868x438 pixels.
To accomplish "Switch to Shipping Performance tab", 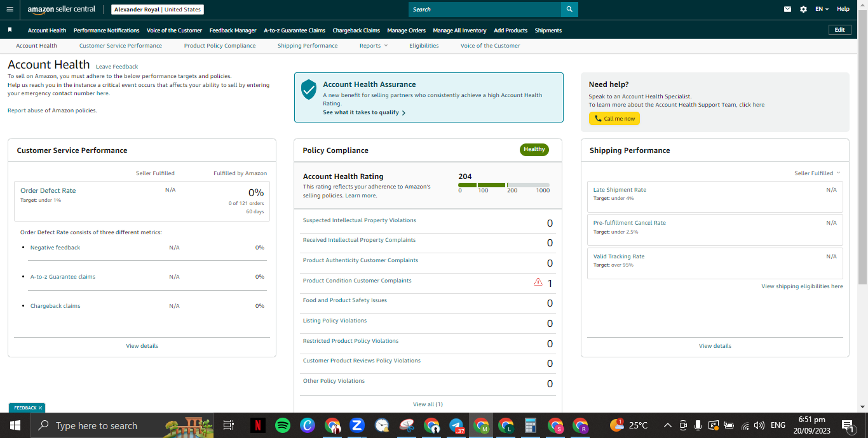I will (x=308, y=46).
